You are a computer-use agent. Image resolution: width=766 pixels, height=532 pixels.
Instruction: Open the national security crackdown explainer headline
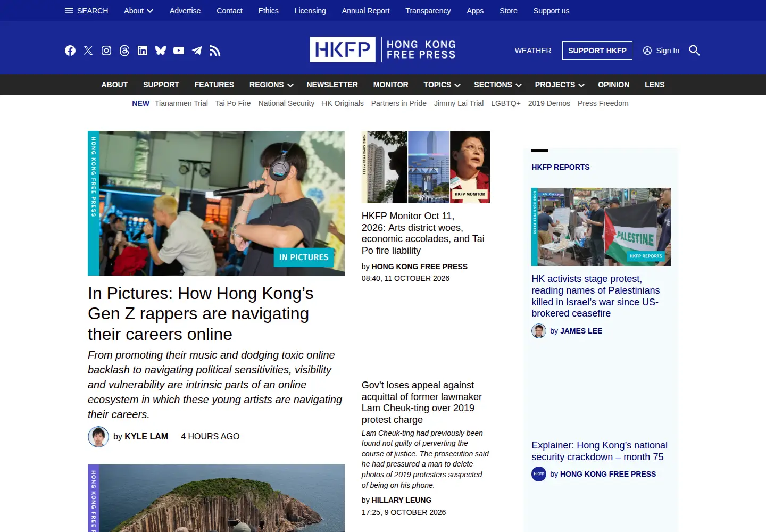tap(600, 451)
